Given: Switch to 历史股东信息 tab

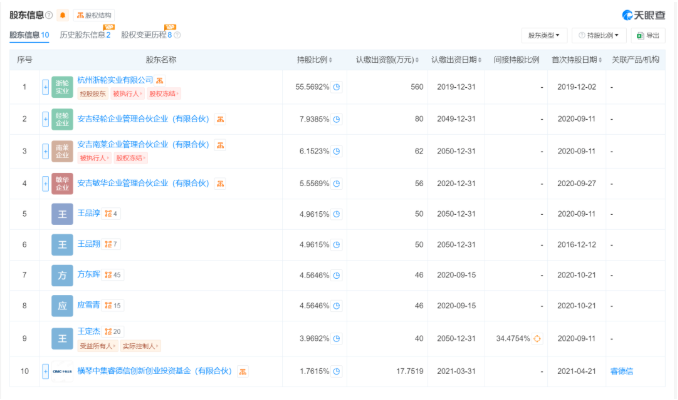Looking at the screenshot, I should [x=84, y=35].
